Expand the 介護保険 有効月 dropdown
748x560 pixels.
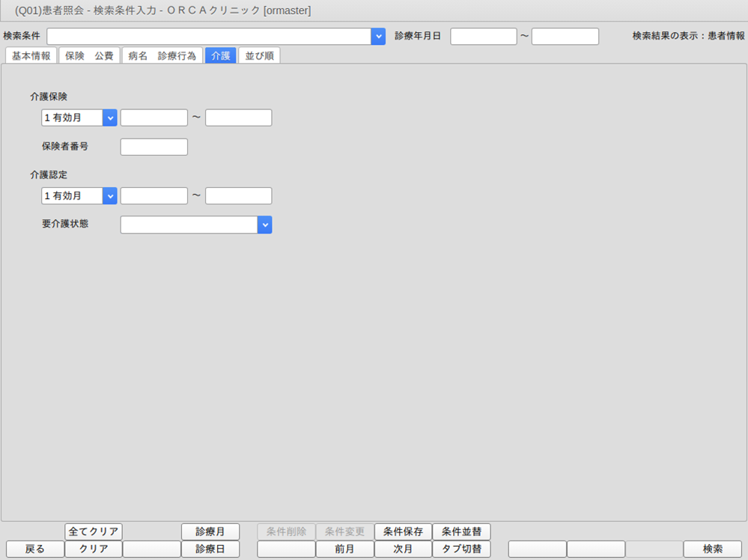tap(110, 118)
